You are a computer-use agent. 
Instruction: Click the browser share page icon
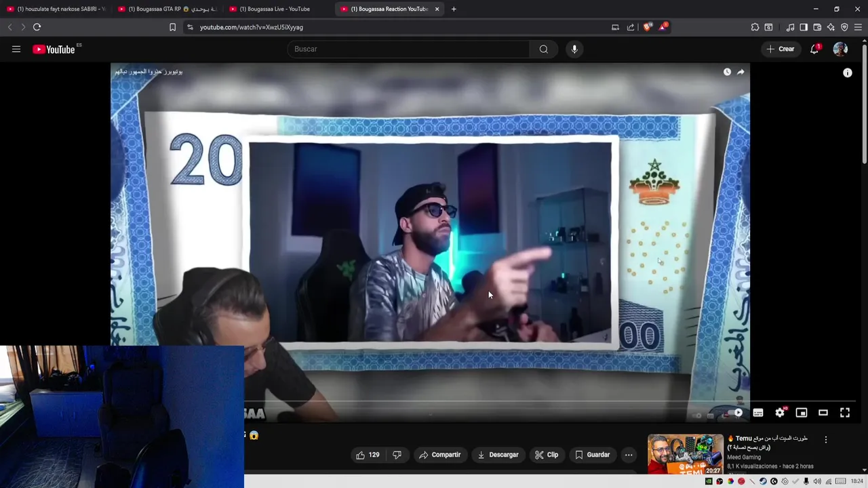631,27
